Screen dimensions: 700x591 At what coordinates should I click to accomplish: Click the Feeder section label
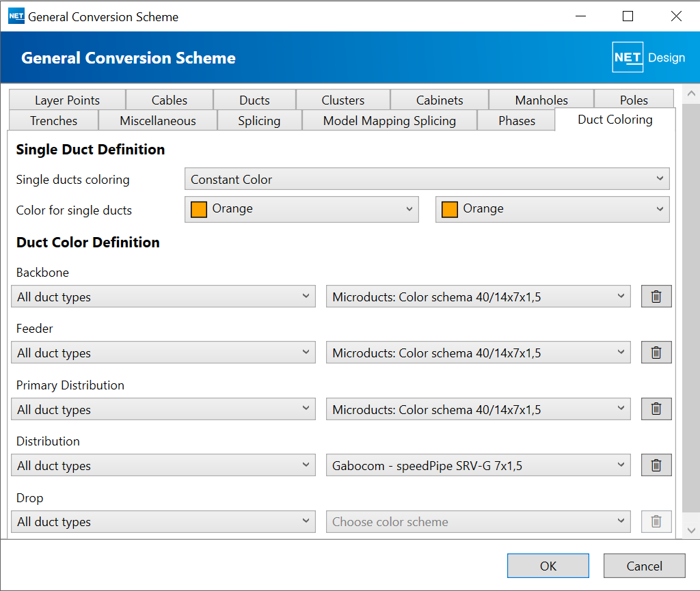coord(34,329)
